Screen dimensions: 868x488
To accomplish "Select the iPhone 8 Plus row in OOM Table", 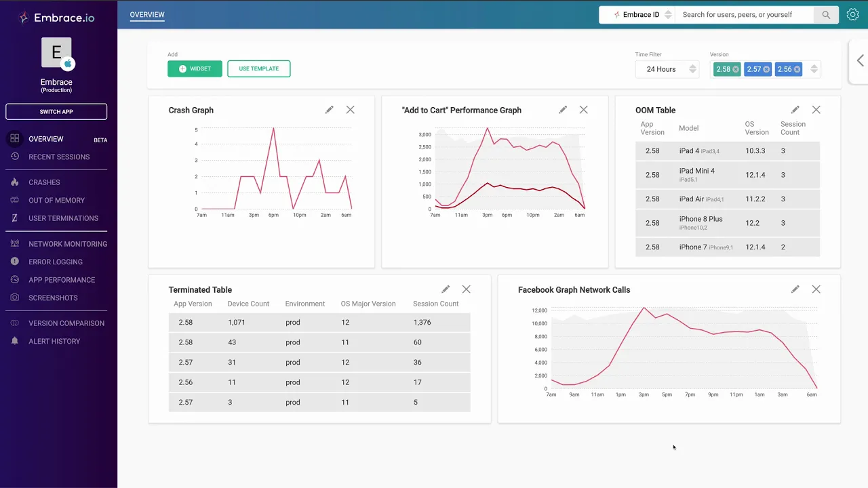I will point(728,223).
